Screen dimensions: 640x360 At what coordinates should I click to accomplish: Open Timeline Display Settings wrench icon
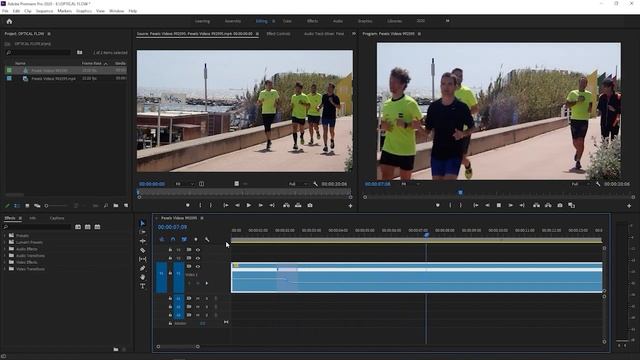pyautogui.click(x=207, y=240)
